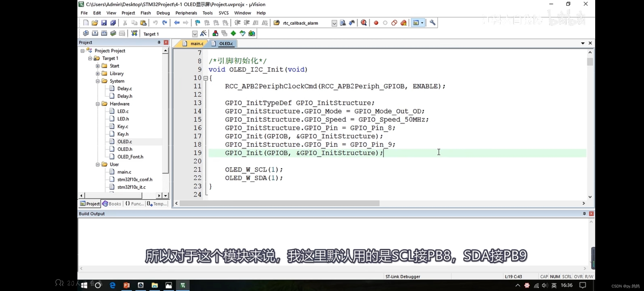This screenshot has height=291, width=644.
Task: Switch to the Func... panel tab
Action: [134, 204]
